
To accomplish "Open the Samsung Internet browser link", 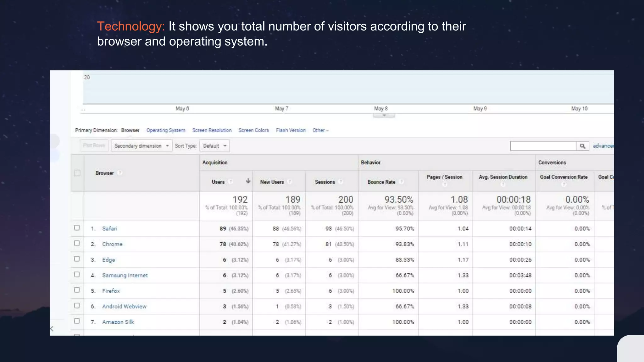I will pos(125,275).
